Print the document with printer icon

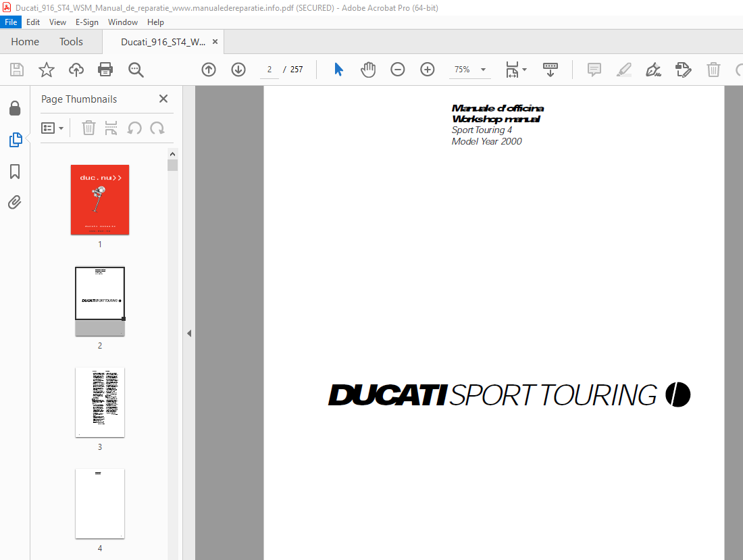pyautogui.click(x=105, y=70)
